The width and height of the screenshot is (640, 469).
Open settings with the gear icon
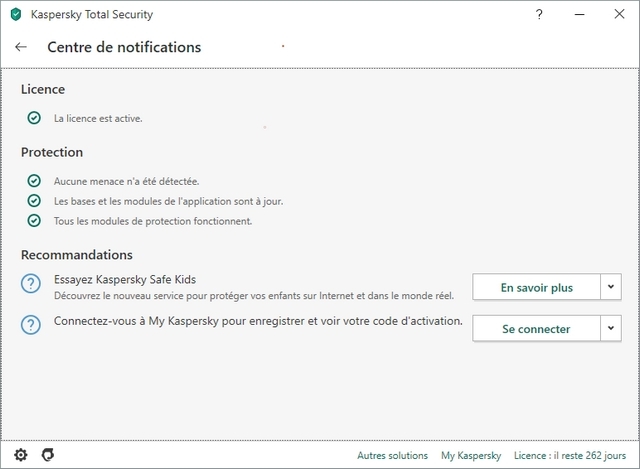tap(21, 455)
